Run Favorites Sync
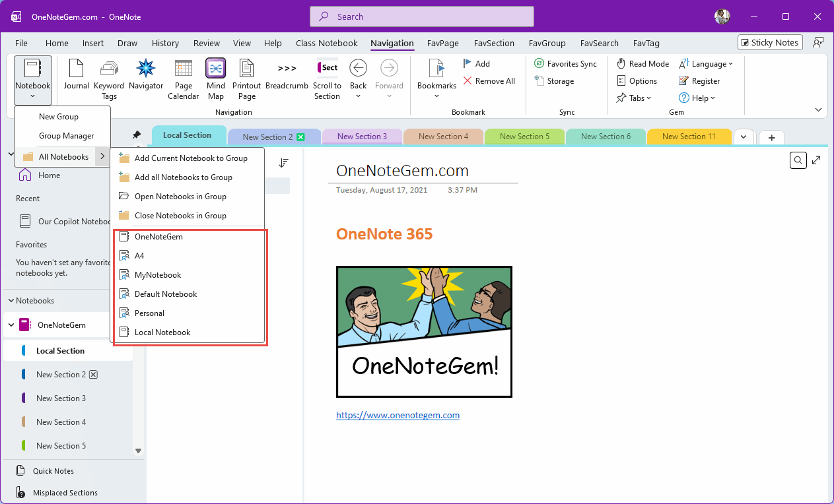The width and height of the screenshot is (834, 504). pyautogui.click(x=565, y=64)
